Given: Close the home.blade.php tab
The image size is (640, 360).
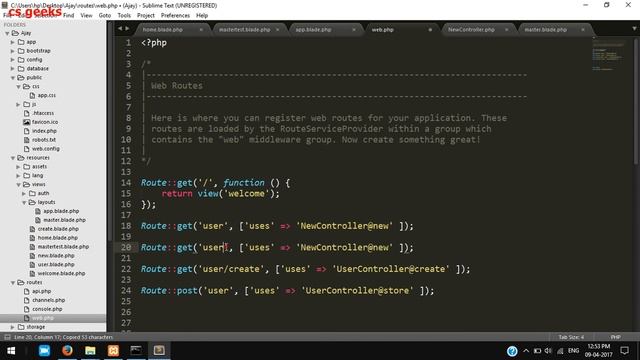Looking at the screenshot, I should coord(201,30).
